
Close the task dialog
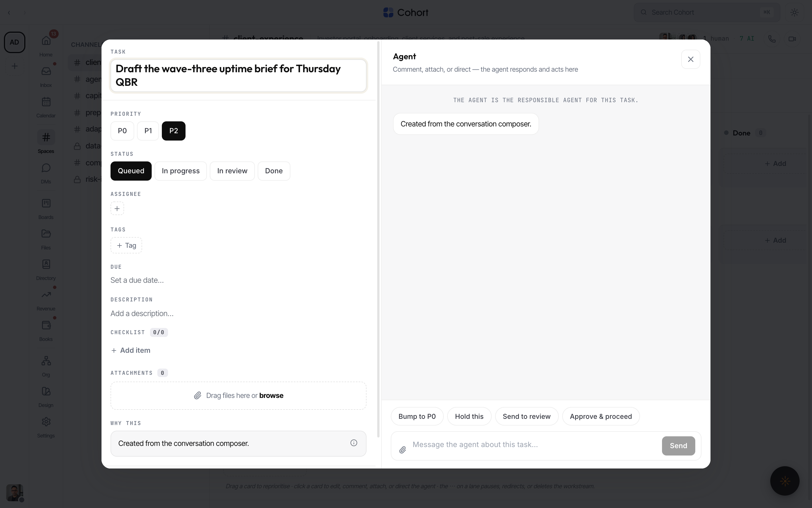(690, 60)
